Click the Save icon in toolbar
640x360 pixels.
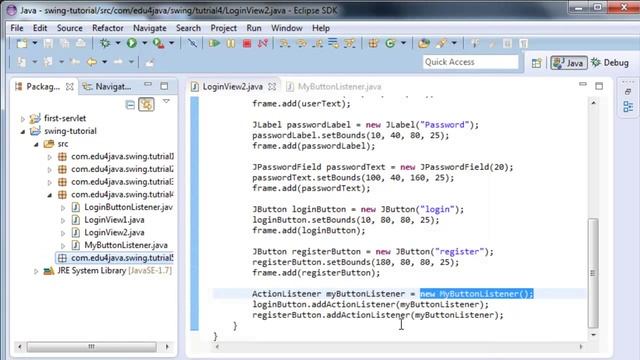click(x=48, y=43)
